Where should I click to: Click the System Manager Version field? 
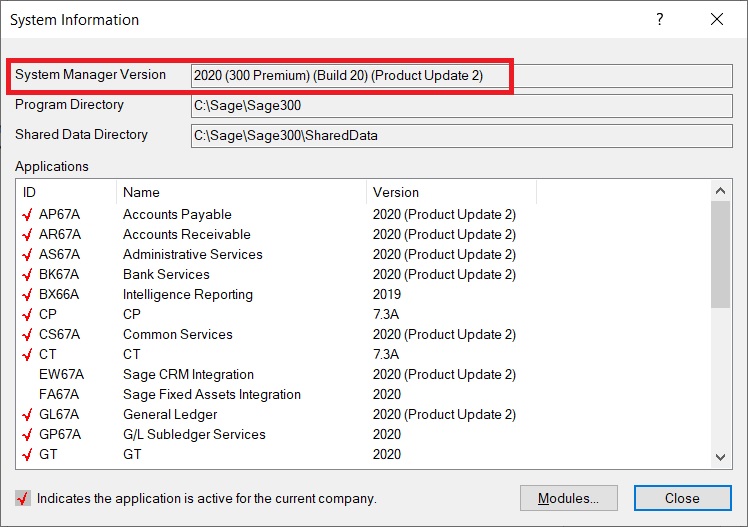coord(461,76)
